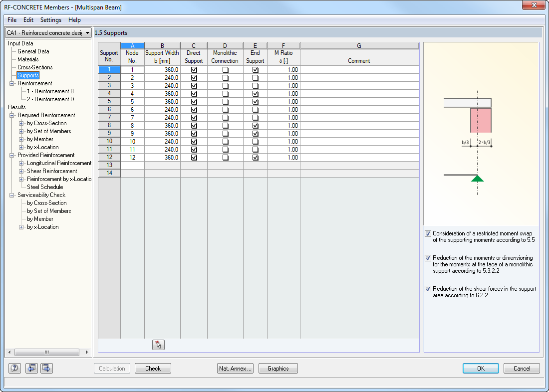Go to previous module window icon

pyautogui.click(x=31, y=368)
